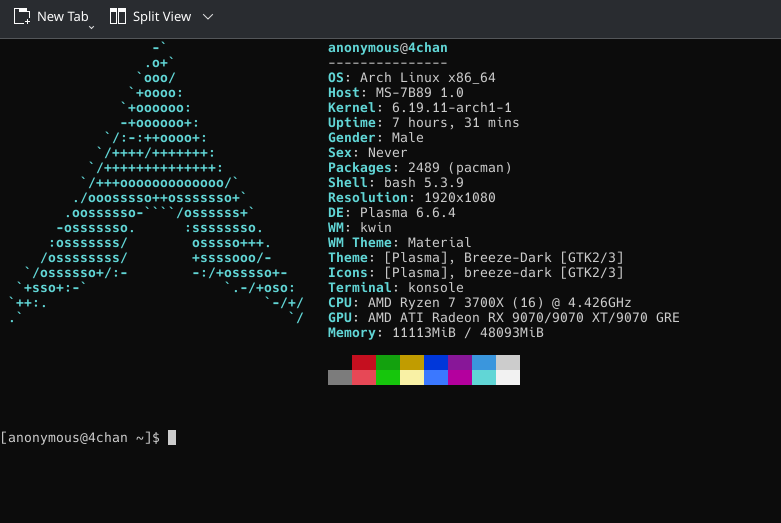Open a New Tab in Konsole
The image size is (781, 523).
(50, 16)
